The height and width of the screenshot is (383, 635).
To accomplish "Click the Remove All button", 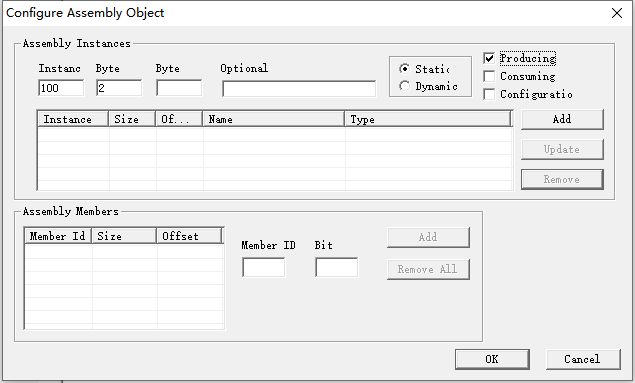I will [428, 269].
